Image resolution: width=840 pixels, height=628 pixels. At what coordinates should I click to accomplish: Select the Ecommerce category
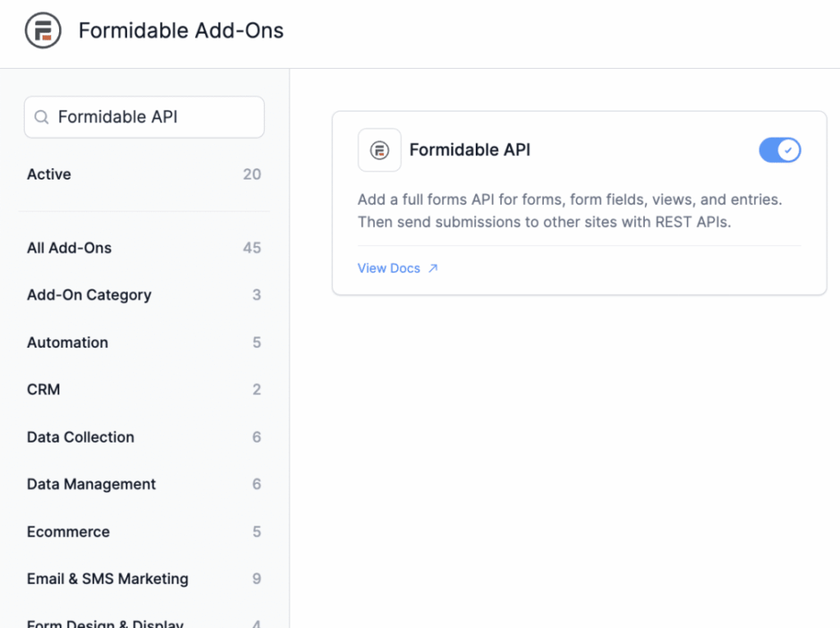(x=144, y=531)
